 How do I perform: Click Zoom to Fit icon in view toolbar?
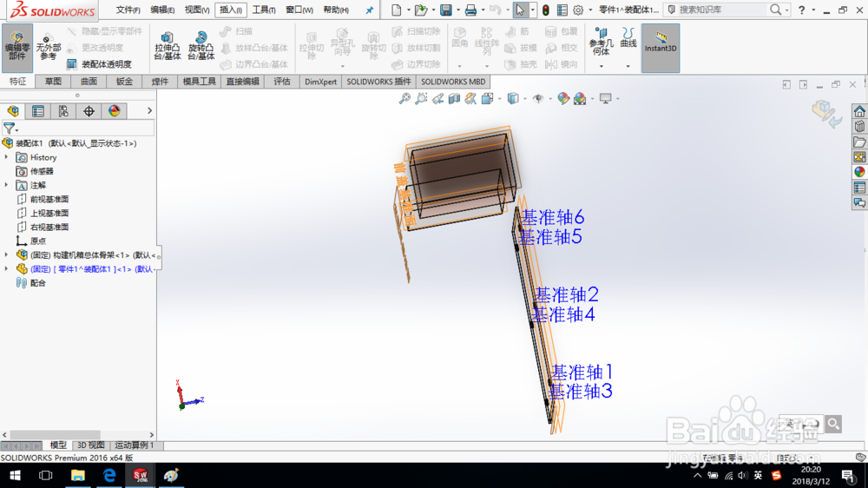click(x=404, y=99)
